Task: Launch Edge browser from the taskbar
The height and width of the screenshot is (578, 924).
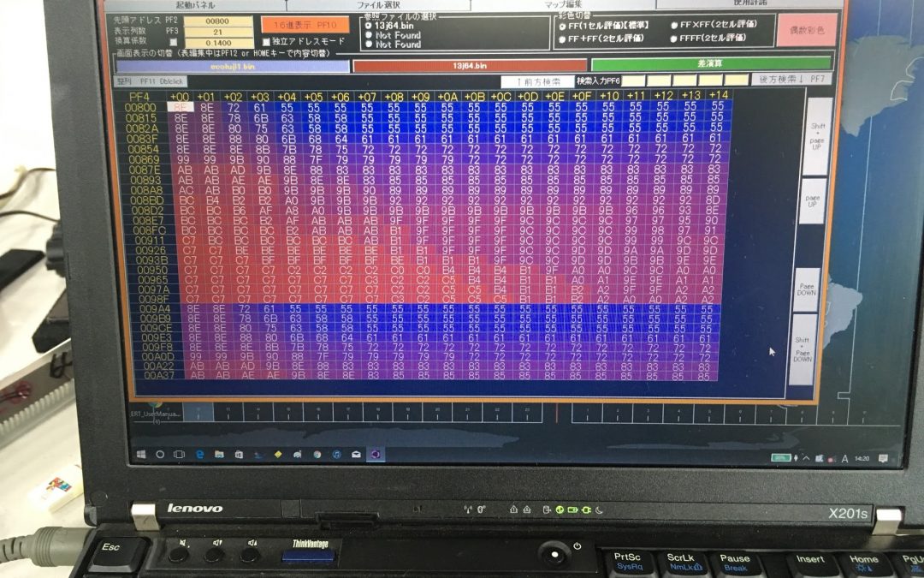Action: (199, 455)
